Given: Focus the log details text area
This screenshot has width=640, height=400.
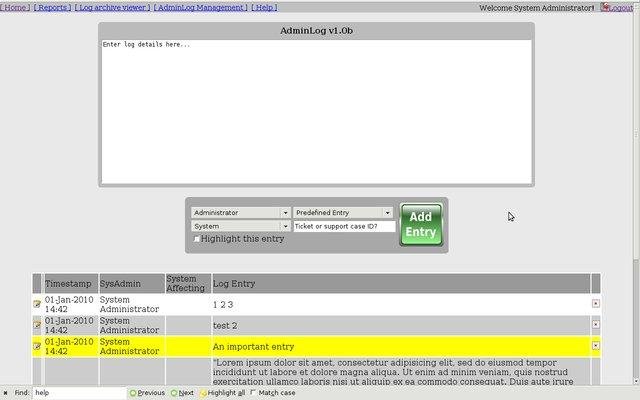Looking at the screenshot, I should tap(316, 111).
